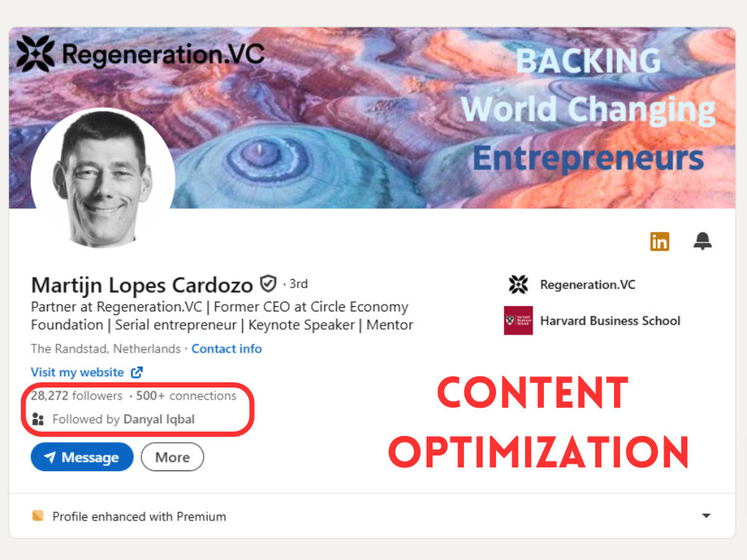Click the Harvard Business School logo
This screenshot has width=747, height=560.
click(x=518, y=320)
